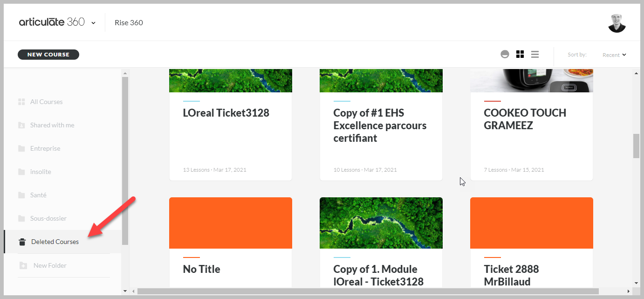Click the main page scroll up arrow
Screen dimensions: 644x299
click(x=637, y=73)
